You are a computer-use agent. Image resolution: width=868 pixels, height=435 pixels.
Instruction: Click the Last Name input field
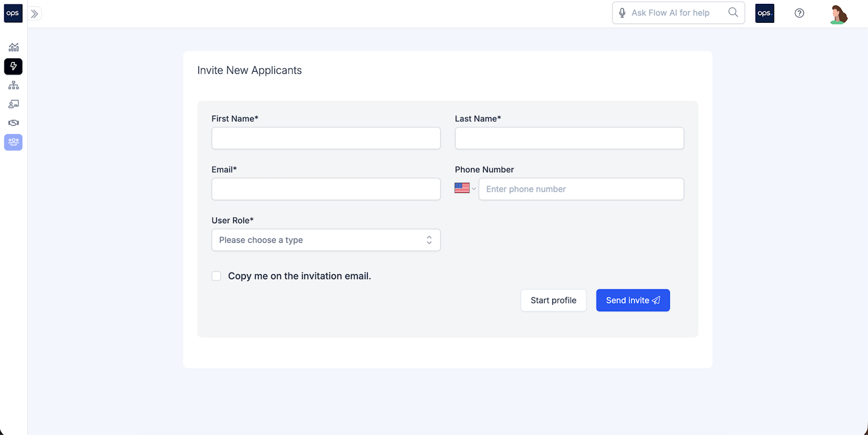569,138
